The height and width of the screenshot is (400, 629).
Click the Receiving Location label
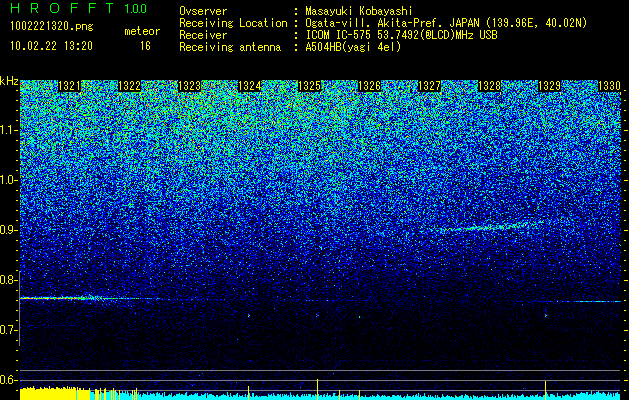pos(233,23)
